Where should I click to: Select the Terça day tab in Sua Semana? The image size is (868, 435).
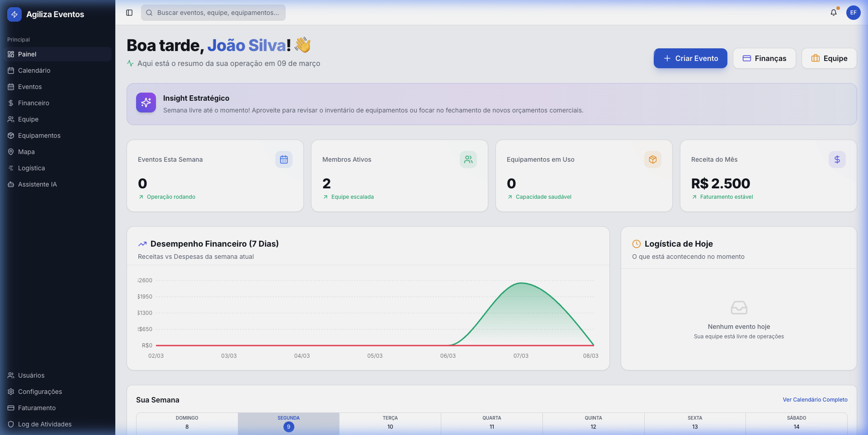tap(390, 423)
